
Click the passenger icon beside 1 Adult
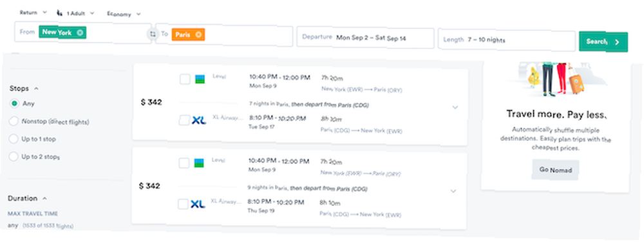(x=60, y=13)
